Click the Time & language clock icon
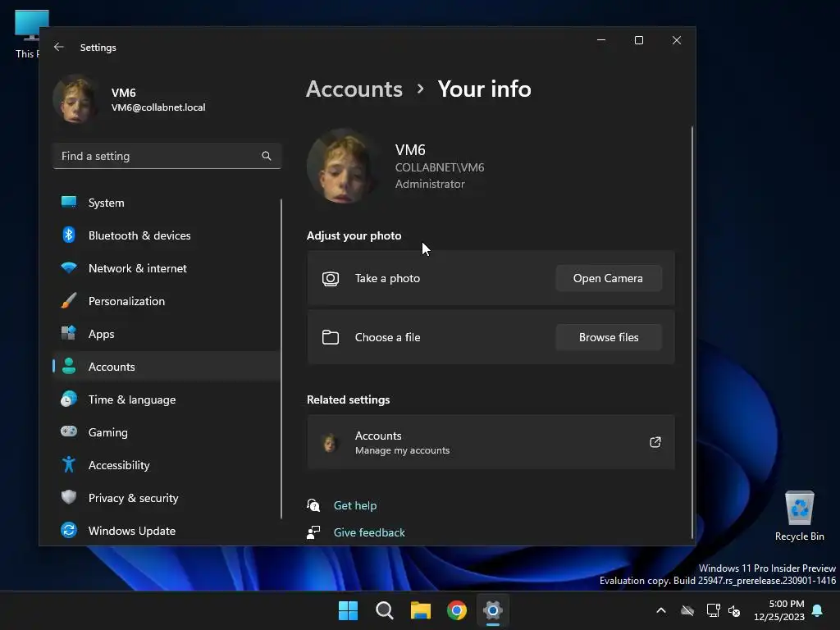The width and height of the screenshot is (840, 630). (x=69, y=399)
